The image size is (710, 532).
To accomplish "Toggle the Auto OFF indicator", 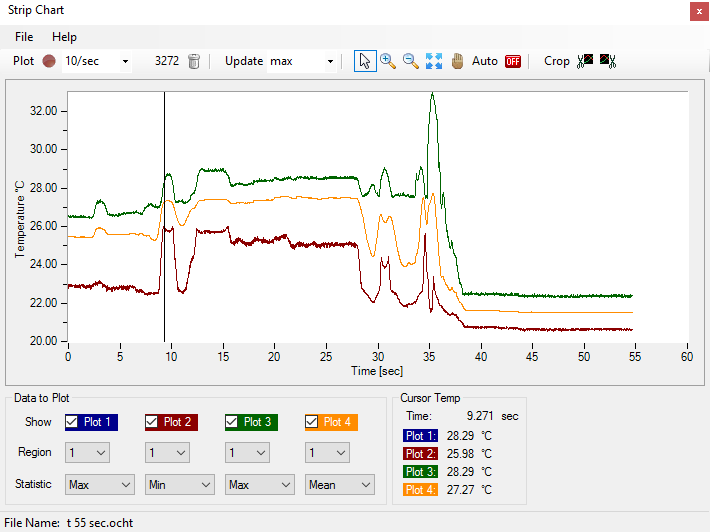I will (x=513, y=61).
